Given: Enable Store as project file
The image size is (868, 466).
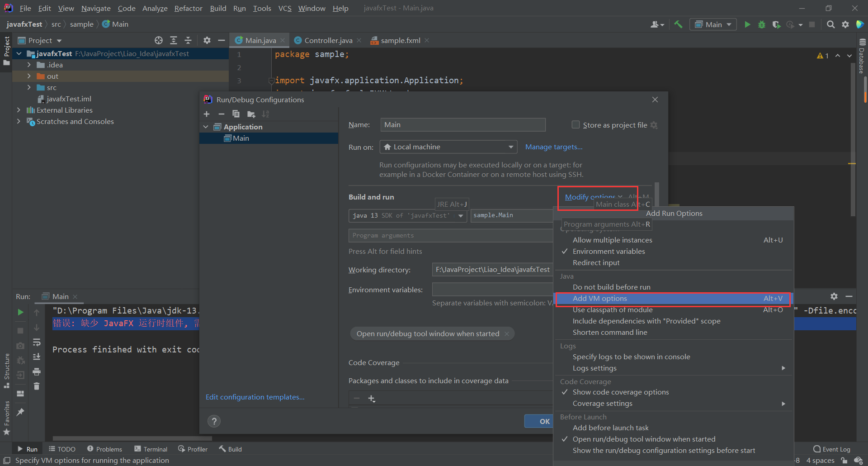Looking at the screenshot, I should point(576,125).
